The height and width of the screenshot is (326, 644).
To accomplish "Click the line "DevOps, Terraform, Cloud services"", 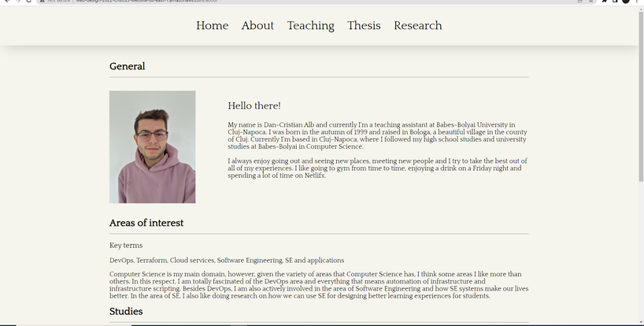I will [x=227, y=261].
